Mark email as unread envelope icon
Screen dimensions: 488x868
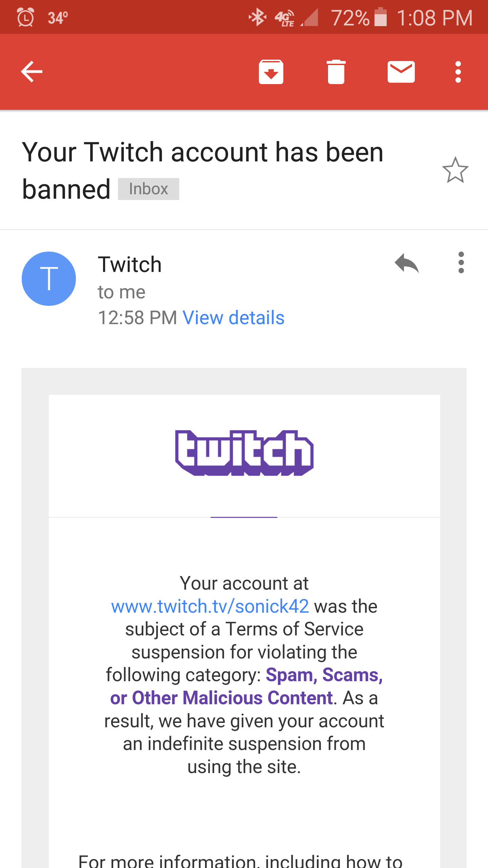pos(401,72)
